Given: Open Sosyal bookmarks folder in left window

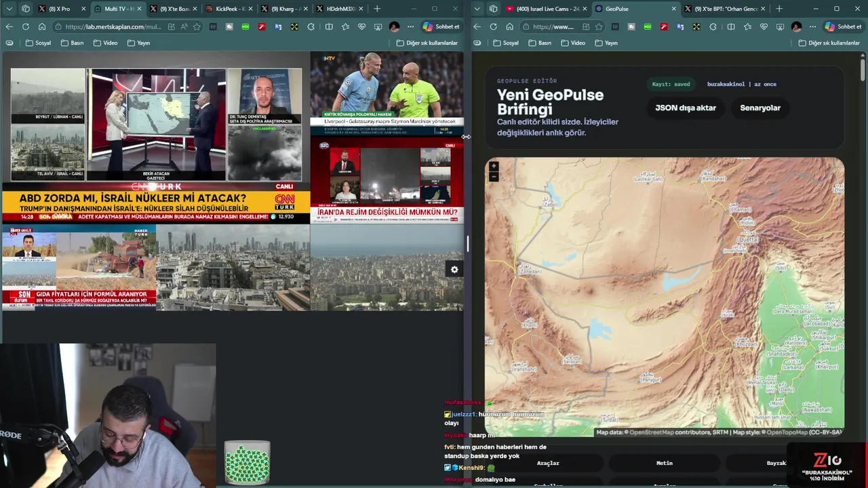Looking at the screenshot, I should (38, 43).
